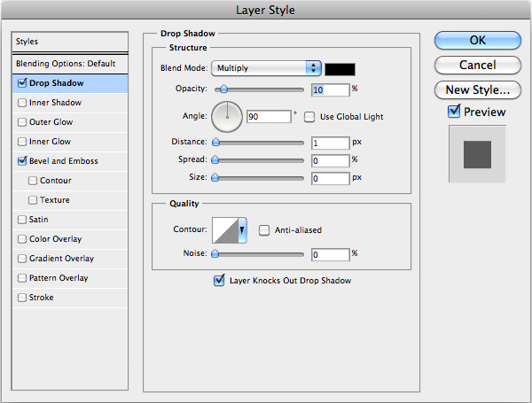Click the Size slider handle
Screen dimensions: 532x403
click(215, 177)
